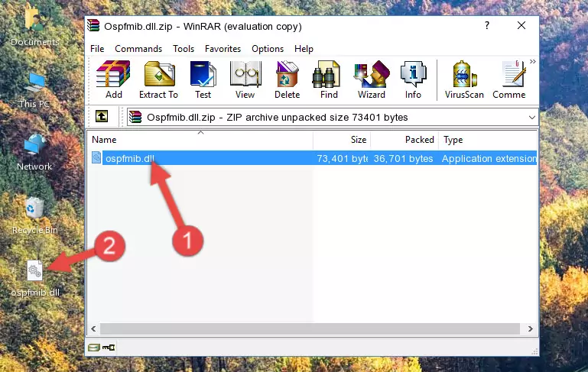Screen dimensions: 588x372
Task: Click the ospfmib.dll file icon in the list row
Action: pos(96,157)
